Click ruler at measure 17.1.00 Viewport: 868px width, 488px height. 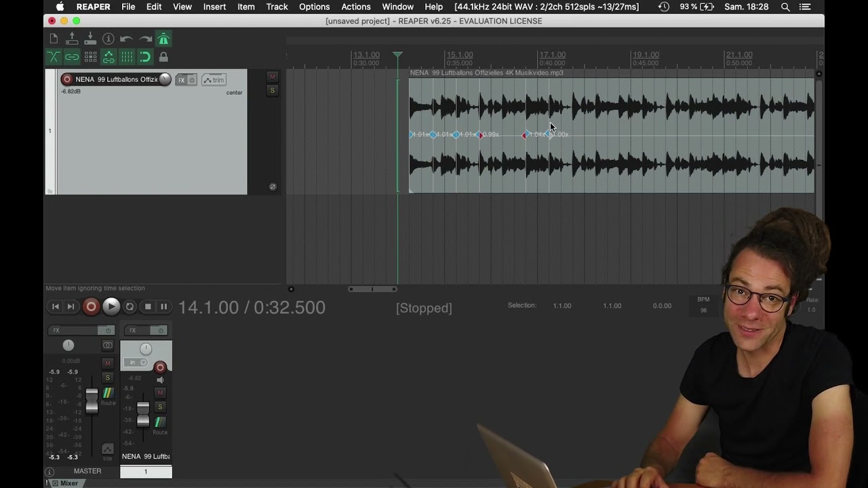552,55
